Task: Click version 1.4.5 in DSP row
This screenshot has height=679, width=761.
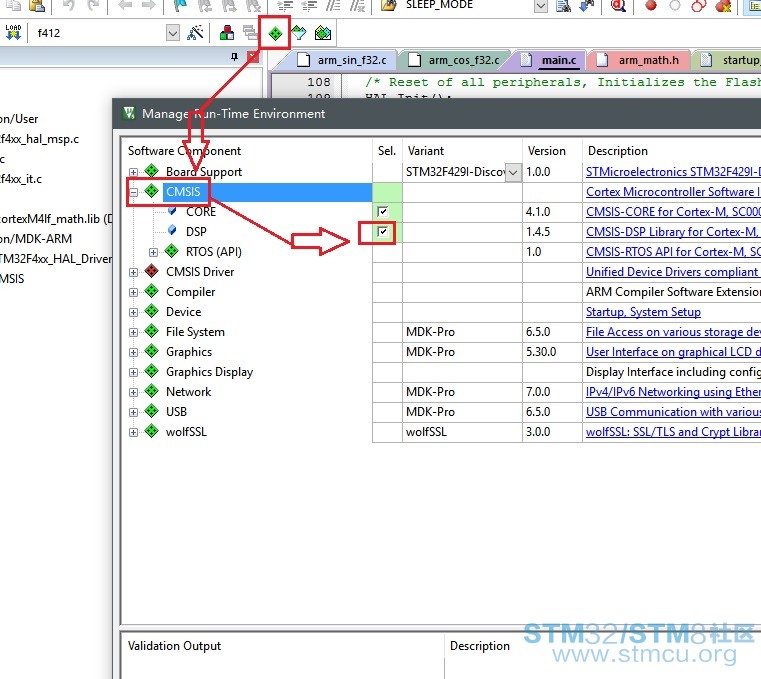Action: pyautogui.click(x=538, y=232)
